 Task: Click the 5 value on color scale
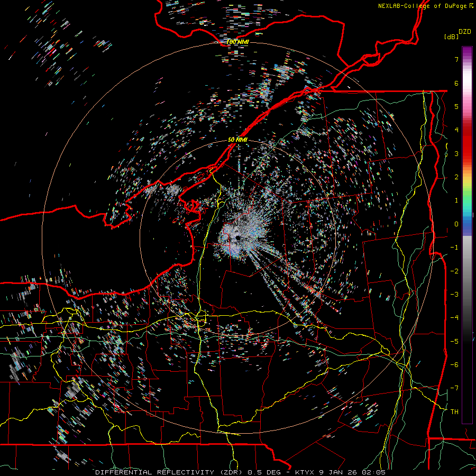456,106
